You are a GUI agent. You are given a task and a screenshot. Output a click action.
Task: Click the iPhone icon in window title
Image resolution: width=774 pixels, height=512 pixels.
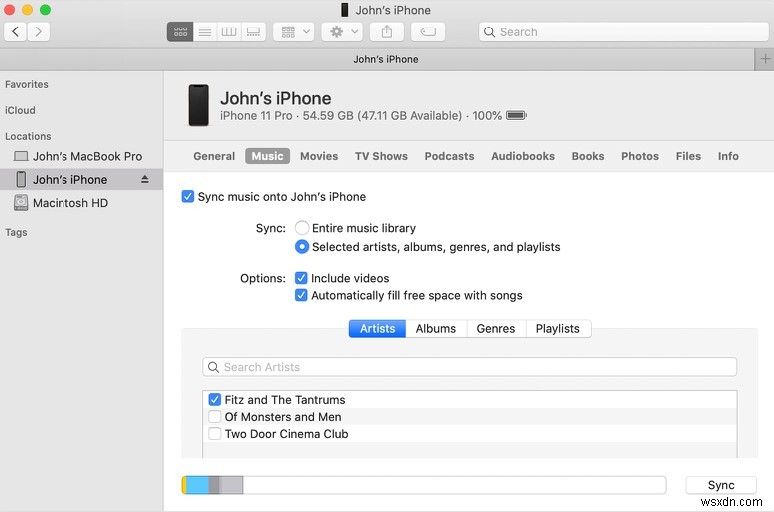point(345,10)
